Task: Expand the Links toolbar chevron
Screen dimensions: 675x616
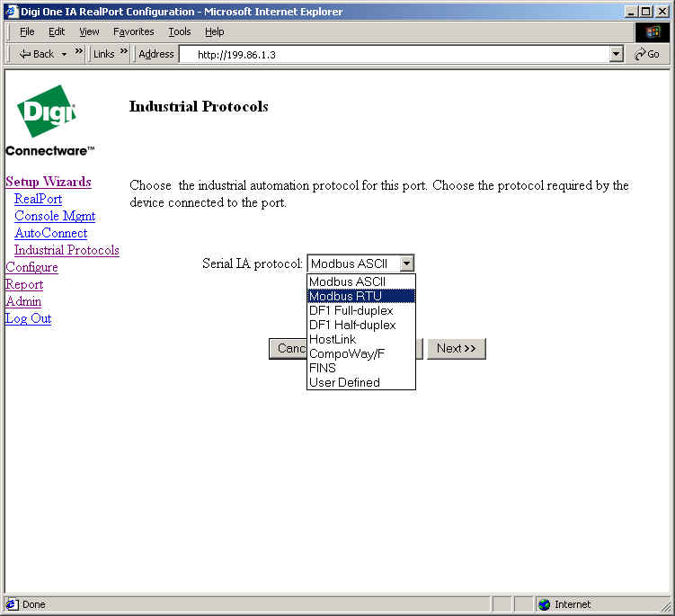Action: click(123, 52)
